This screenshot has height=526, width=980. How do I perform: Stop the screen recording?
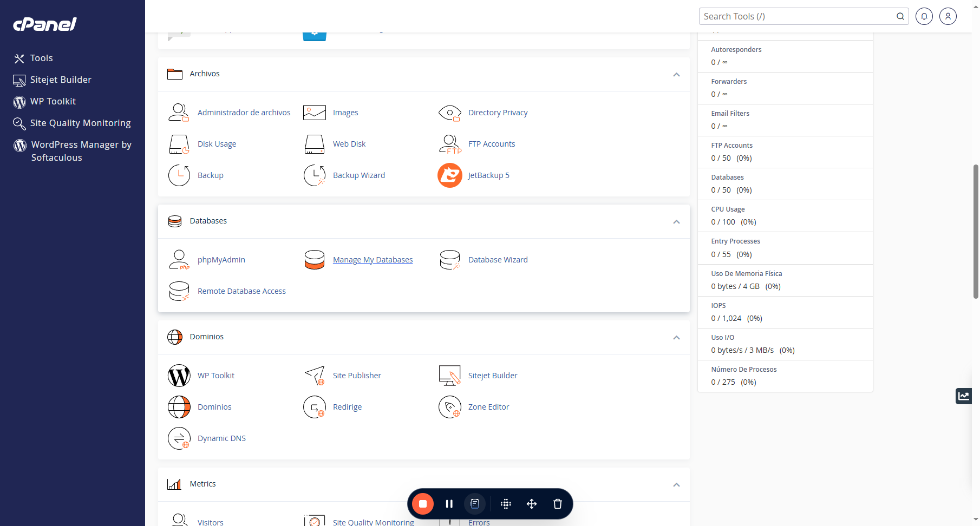tap(423, 504)
